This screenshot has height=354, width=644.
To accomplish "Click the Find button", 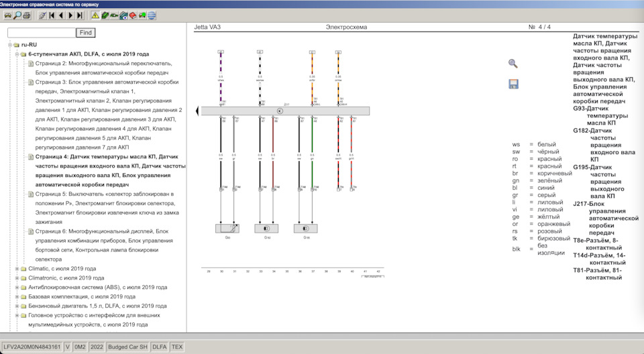I will [85, 33].
